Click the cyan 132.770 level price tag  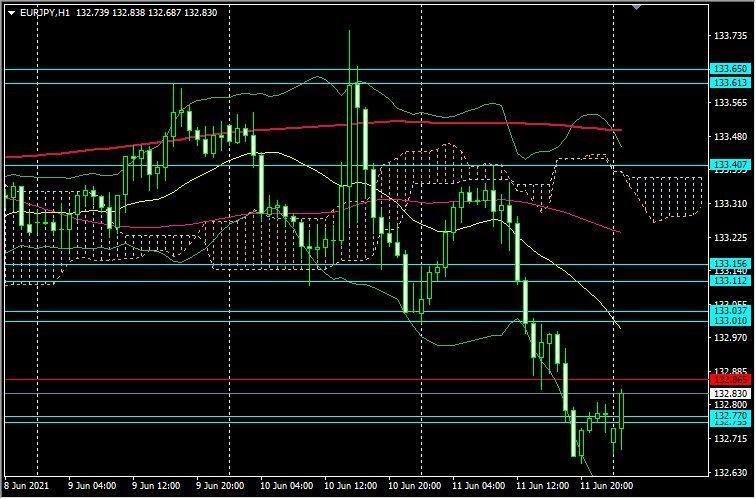coord(730,416)
